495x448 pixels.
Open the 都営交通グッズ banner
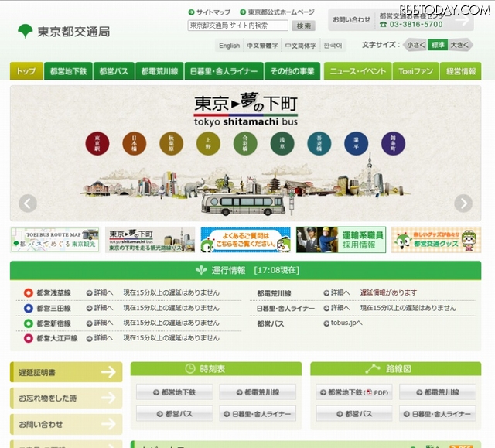tap(436, 240)
